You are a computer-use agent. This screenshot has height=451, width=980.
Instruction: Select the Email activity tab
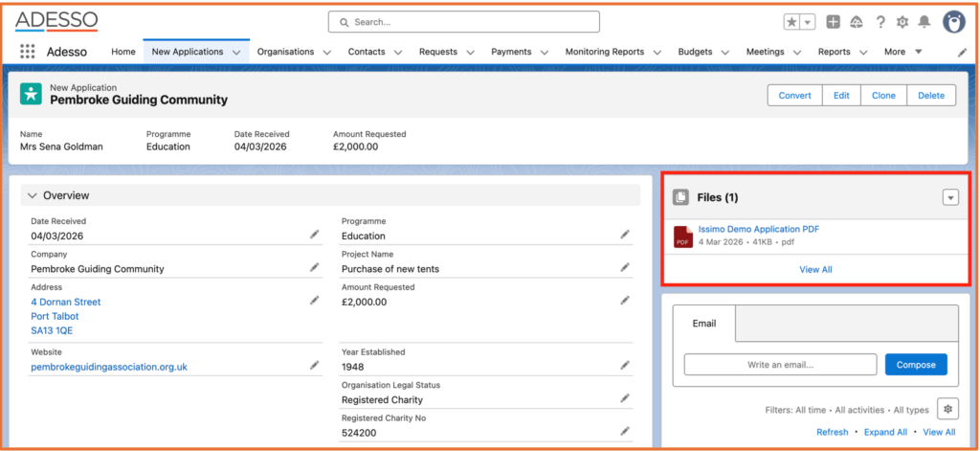703,324
